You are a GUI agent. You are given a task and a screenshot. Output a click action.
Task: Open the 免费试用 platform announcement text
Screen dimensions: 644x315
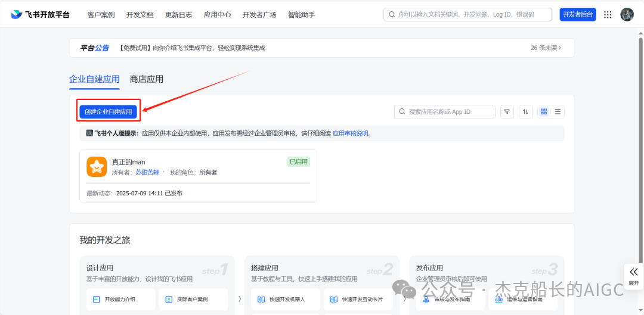[x=192, y=48]
